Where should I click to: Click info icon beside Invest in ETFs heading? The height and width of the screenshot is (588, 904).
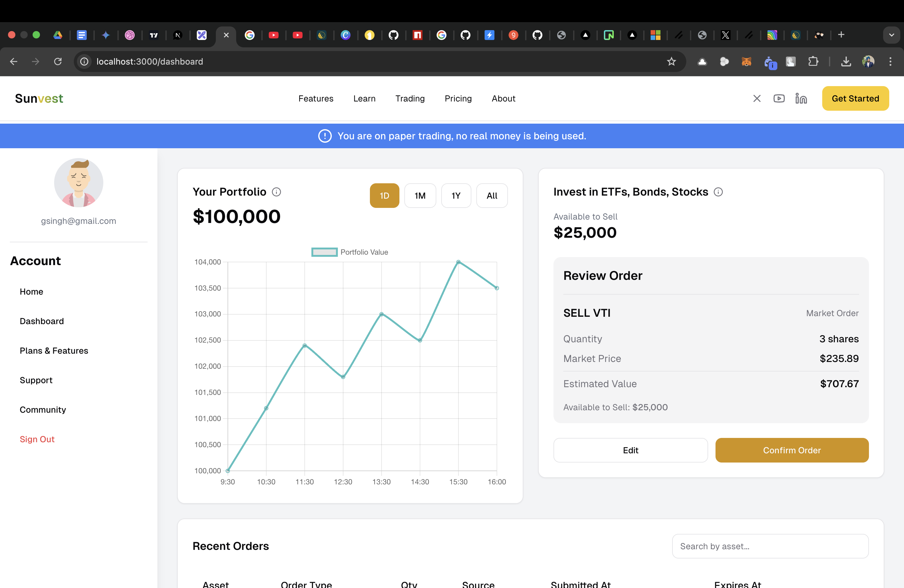718,192
